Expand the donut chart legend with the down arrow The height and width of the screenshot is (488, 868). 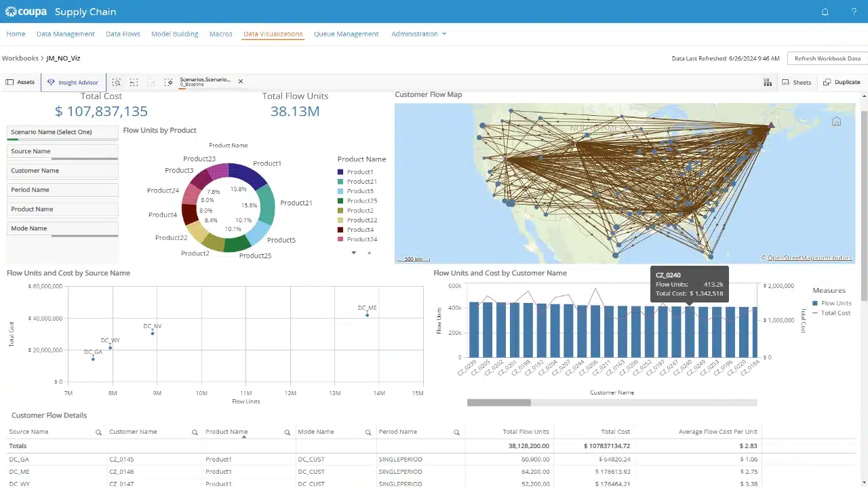click(353, 252)
